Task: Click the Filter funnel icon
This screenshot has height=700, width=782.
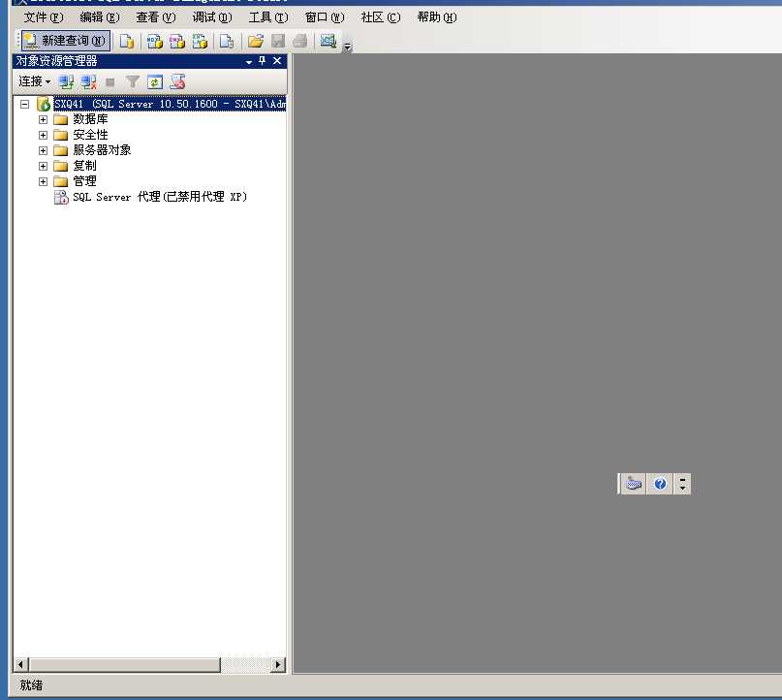Action: 132,81
